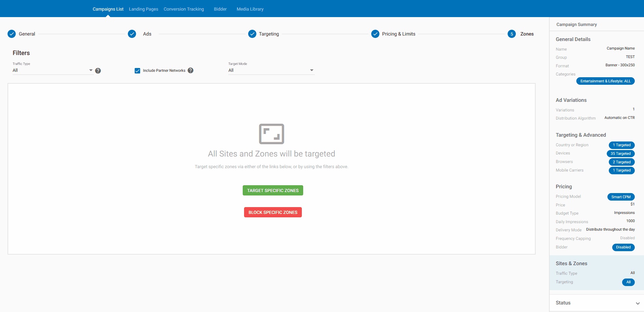This screenshot has height=312, width=644.
Task: Switch to the Media Library tab
Action: pyautogui.click(x=250, y=9)
